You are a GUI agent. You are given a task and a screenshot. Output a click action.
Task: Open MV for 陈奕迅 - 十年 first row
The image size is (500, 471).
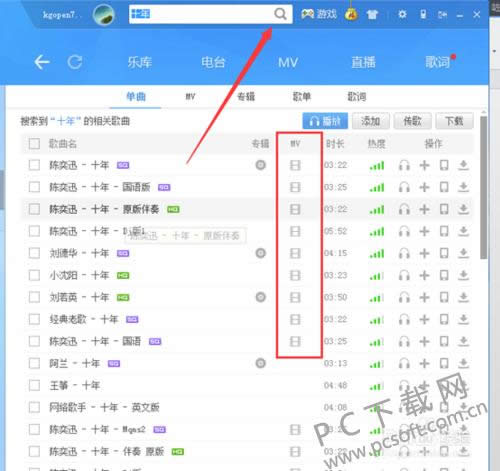pyautogui.click(x=295, y=165)
